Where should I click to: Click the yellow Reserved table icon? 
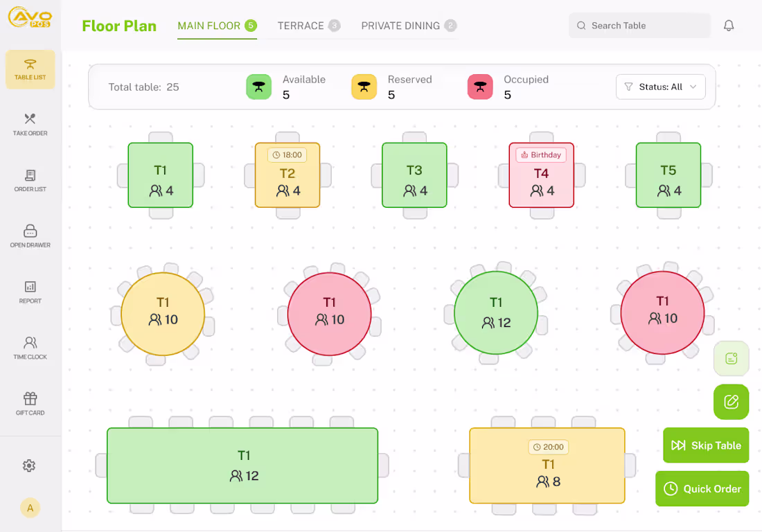coord(364,87)
